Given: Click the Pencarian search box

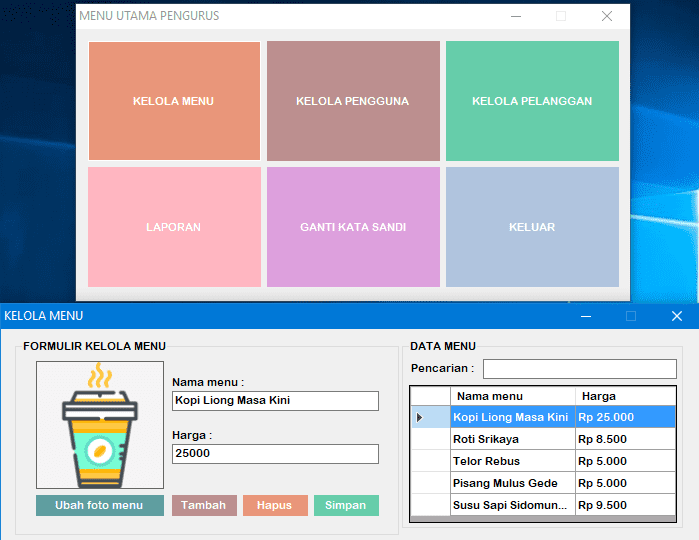Looking at the screenshot, I should (x=579, y=369).
